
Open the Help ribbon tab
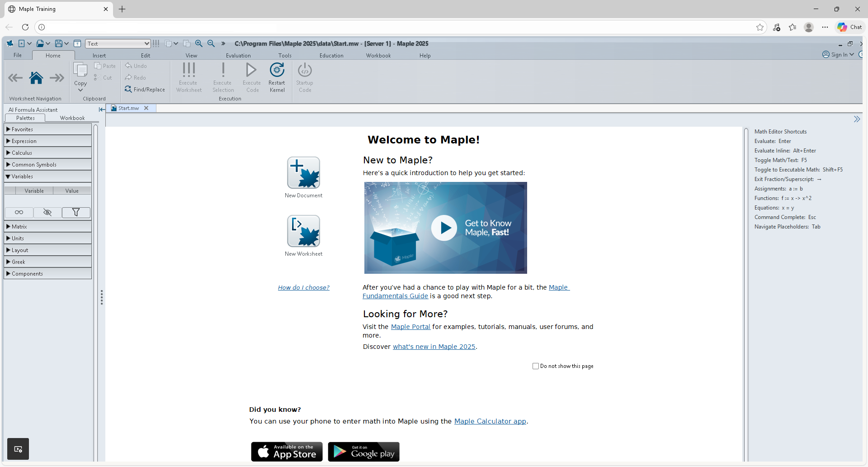tap(425, 56)
